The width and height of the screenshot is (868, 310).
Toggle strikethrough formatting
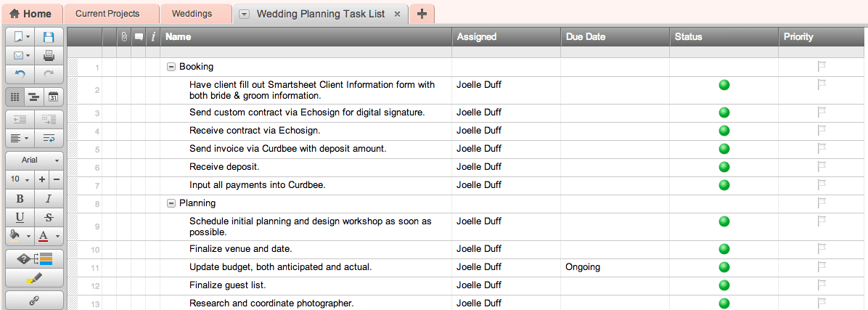pos(49,217)
